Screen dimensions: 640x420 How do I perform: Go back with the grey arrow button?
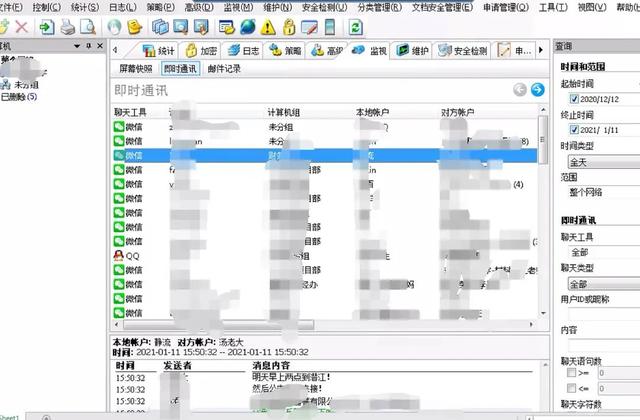click(520, 89)
